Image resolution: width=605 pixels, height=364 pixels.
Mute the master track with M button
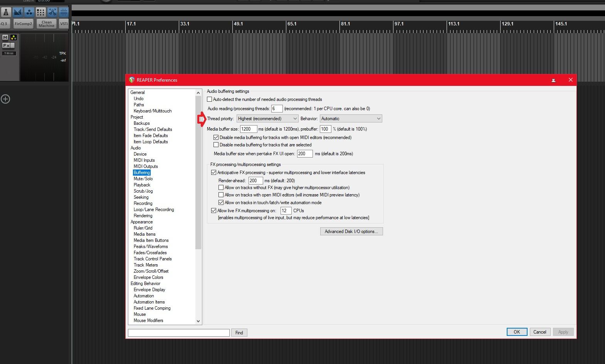5,37
